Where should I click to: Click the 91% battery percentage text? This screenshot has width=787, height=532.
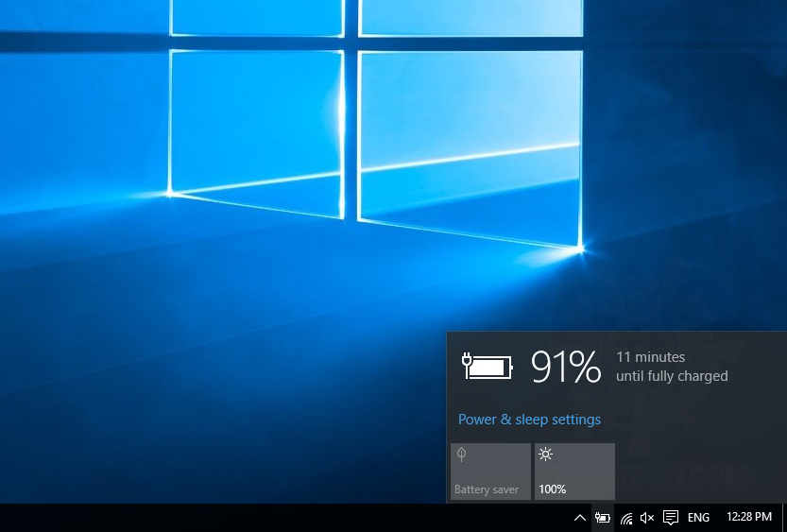[x=566, y=367]
